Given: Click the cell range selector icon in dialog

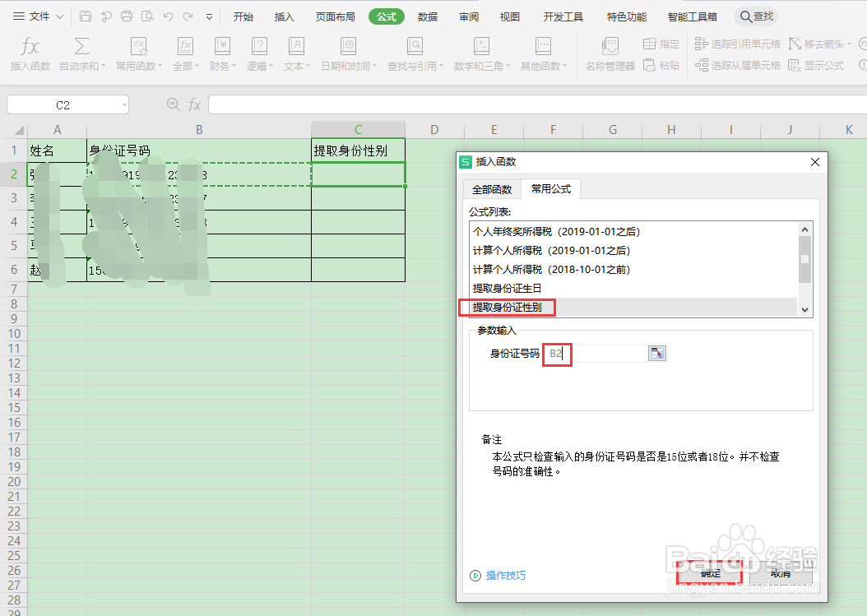Looking at the screenshot, I should coord(657,354).
